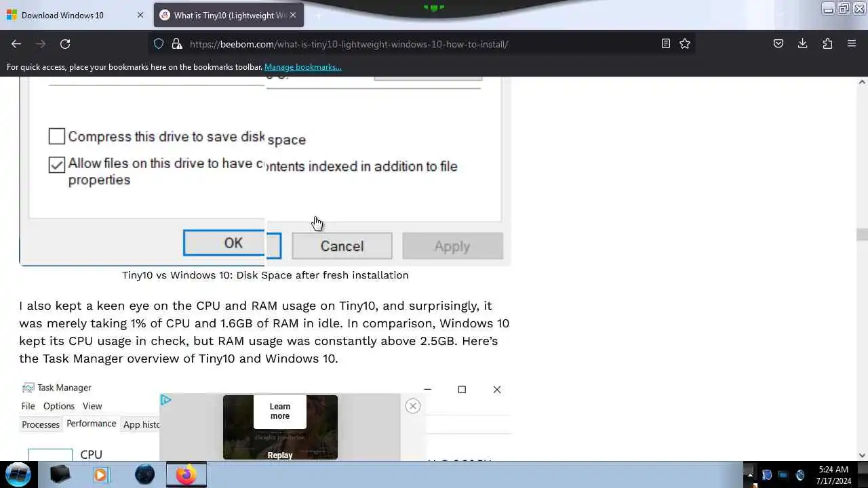Toggle reader view for this article
Screen dimensions: 868x488
click(x=666, y=43)
